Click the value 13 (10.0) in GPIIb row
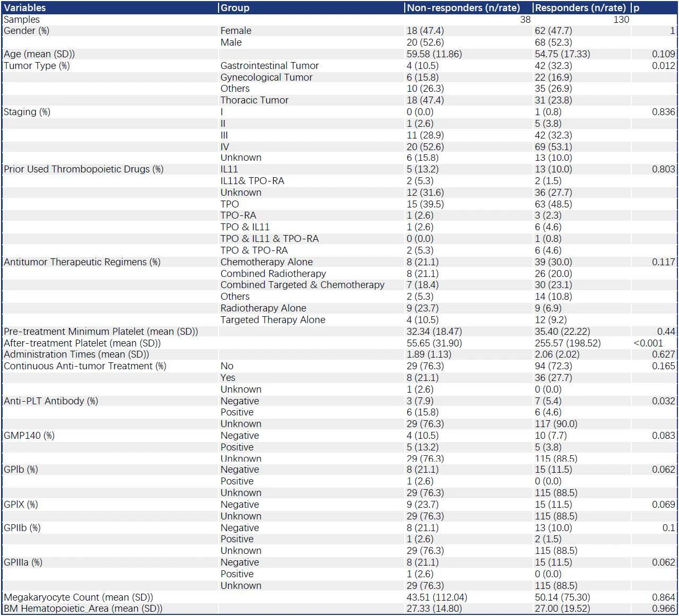Screen dimensions: 679x616 [x=553, y=528]
